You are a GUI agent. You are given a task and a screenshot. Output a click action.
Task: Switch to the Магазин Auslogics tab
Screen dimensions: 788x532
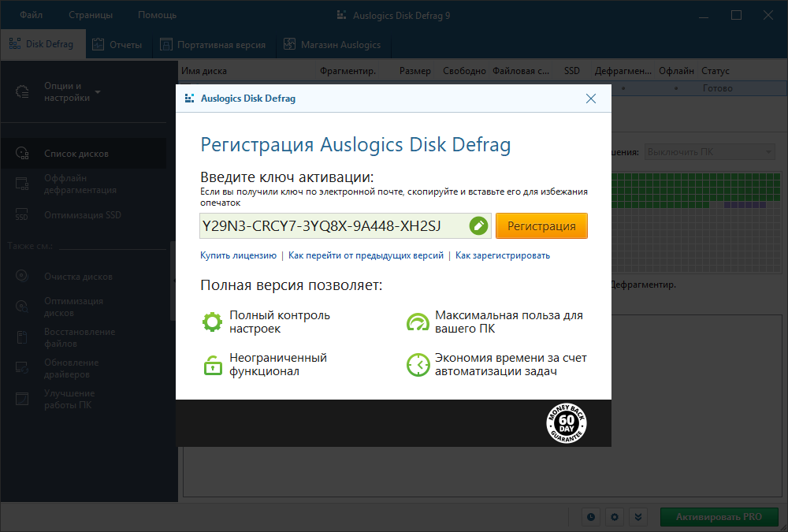pos(333,44)
